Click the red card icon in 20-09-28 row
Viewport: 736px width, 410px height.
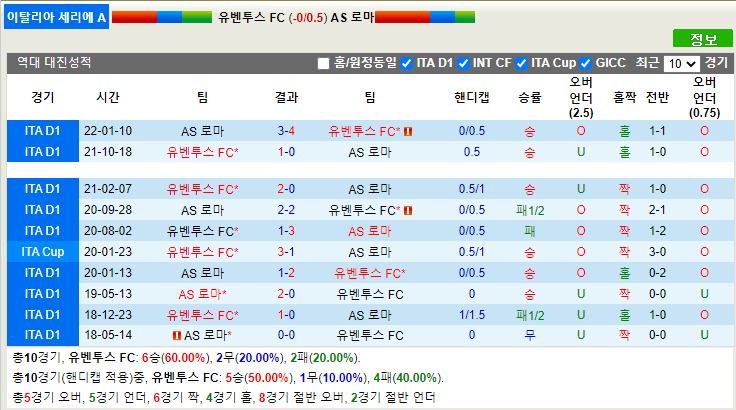coord(408,210)
